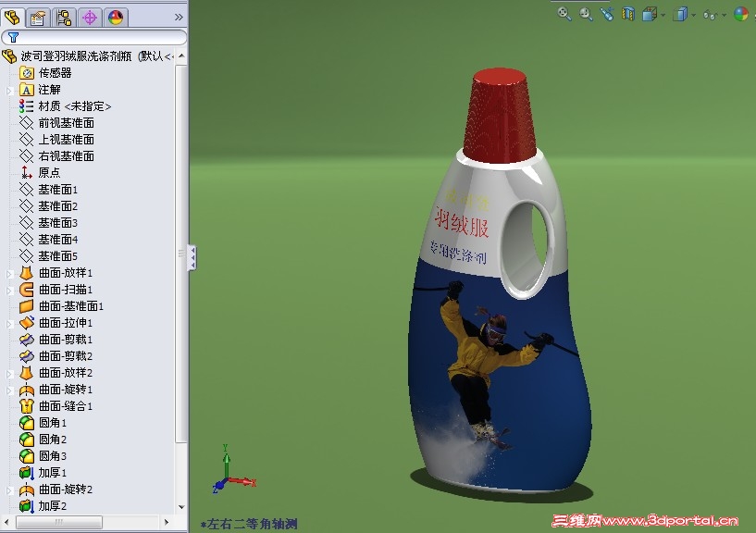
Task: Expand more manager tabs with the double chevron
Action: click(x=179, y=18)
